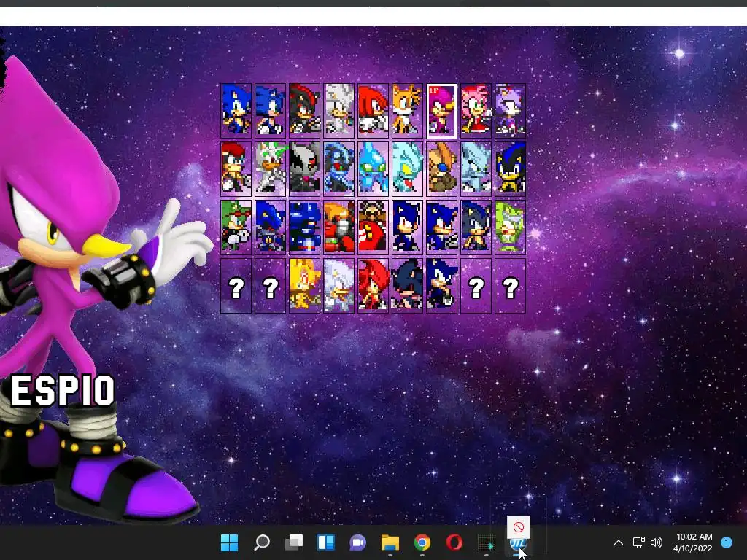Open File Explorer from the taskbar
The width and height of the screenshot is (747, 560).
pos(390,542)
